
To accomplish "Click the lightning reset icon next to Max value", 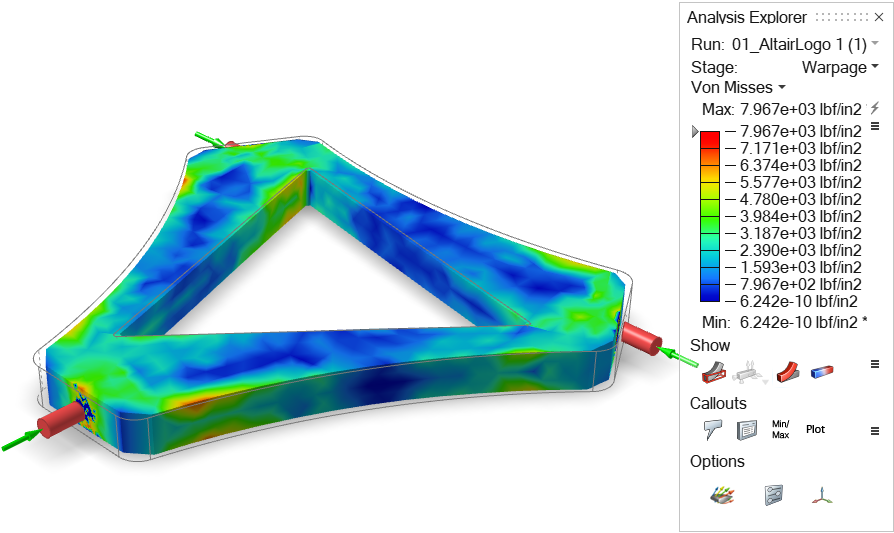I will (875, 108).
